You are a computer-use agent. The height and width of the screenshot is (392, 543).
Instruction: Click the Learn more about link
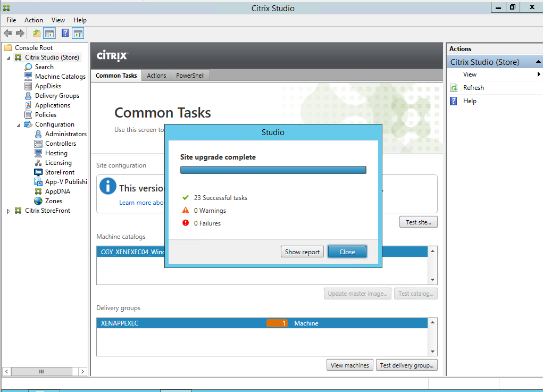141,203
